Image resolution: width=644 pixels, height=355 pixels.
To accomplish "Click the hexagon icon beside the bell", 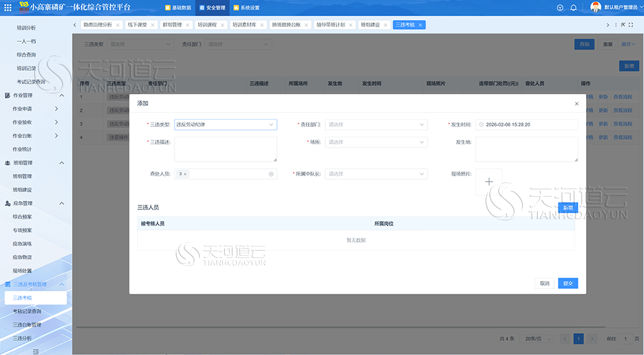I will pyautogui.click(x=560, y=8).
